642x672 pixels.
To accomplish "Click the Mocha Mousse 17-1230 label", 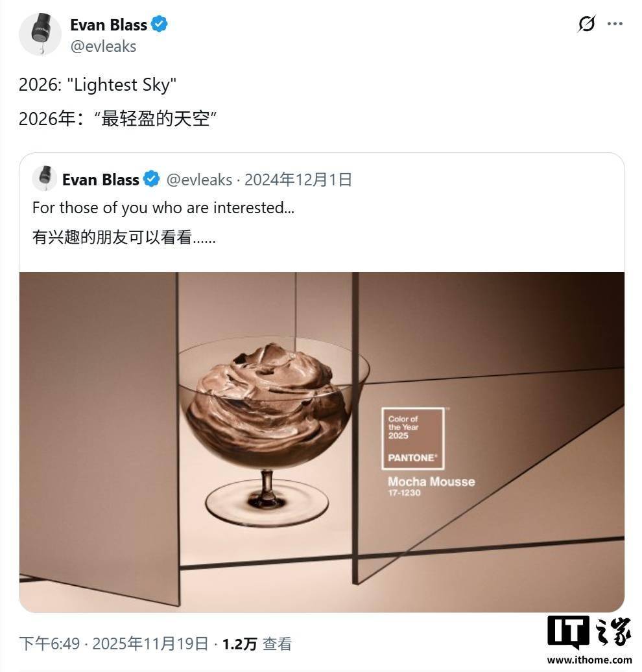I will pyautogui.click(x=431, y=486).
